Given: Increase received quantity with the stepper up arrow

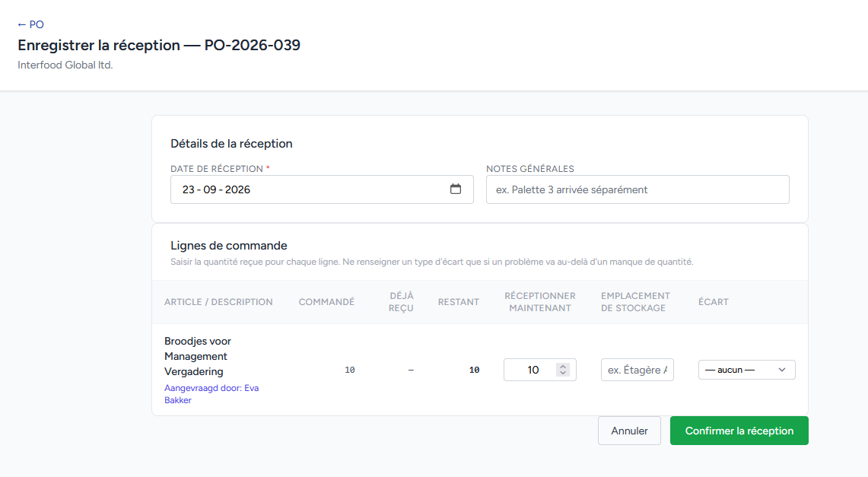Looking at the screenshot, I should [563, 367].
